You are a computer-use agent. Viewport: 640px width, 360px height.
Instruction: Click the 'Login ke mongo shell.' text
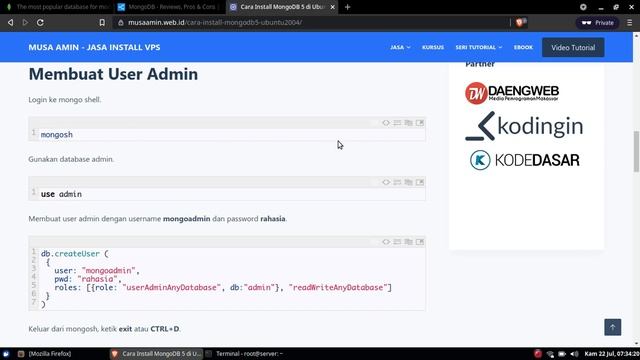click(x=65, y=100)
